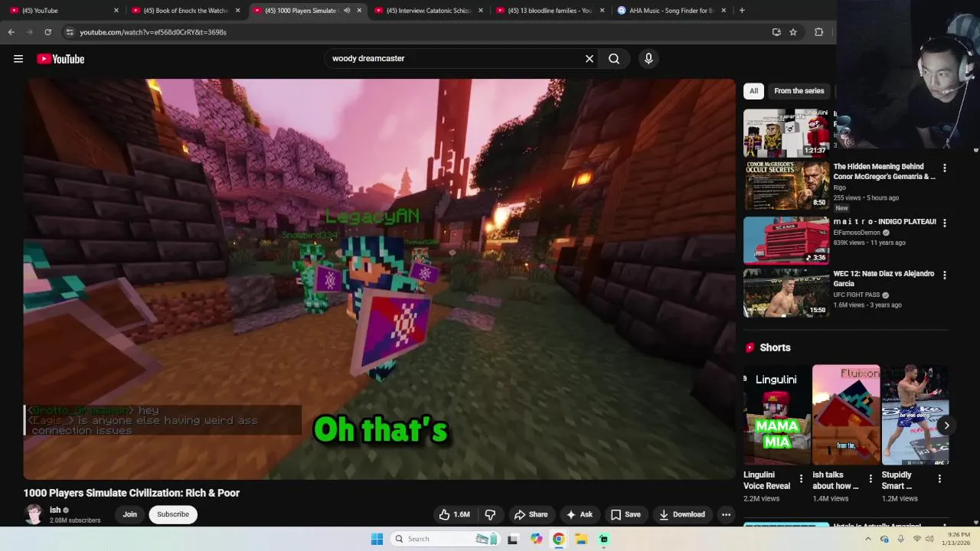This screenshot has width=980, height=551.
Task: Open File Explorer from taskbar
Action: pos(581,539)
